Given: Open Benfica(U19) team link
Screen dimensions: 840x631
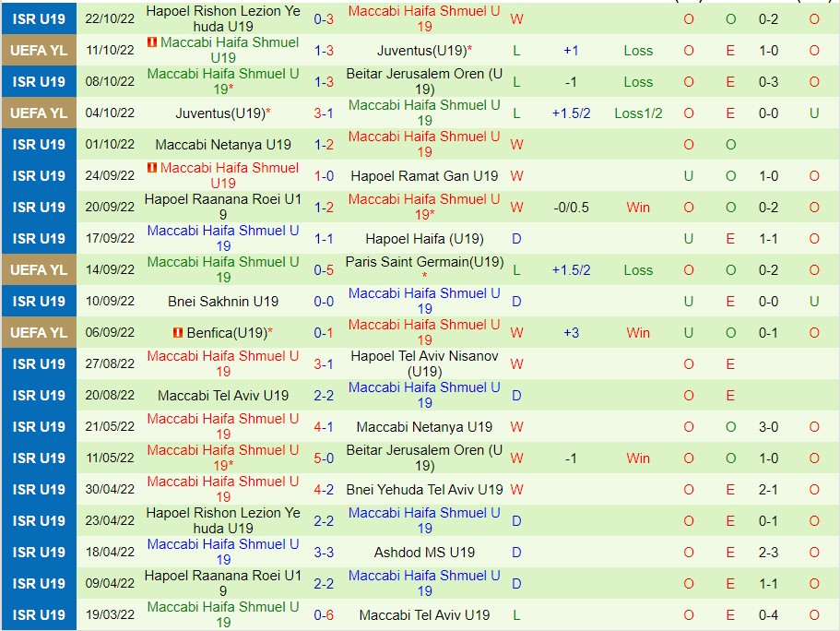Looking at the screenshot, I should pyautogui.click(x=227, y=333).
